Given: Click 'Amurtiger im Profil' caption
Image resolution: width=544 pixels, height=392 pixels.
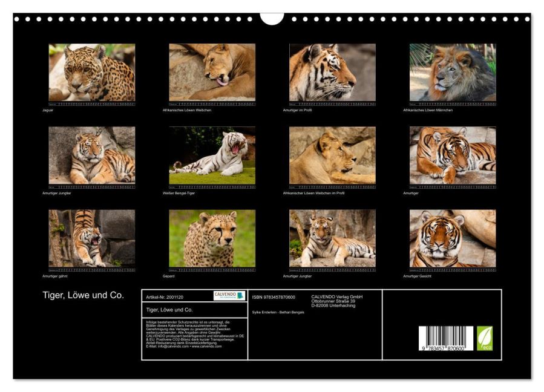Looking at the screenshot, I should click(297, 110).
